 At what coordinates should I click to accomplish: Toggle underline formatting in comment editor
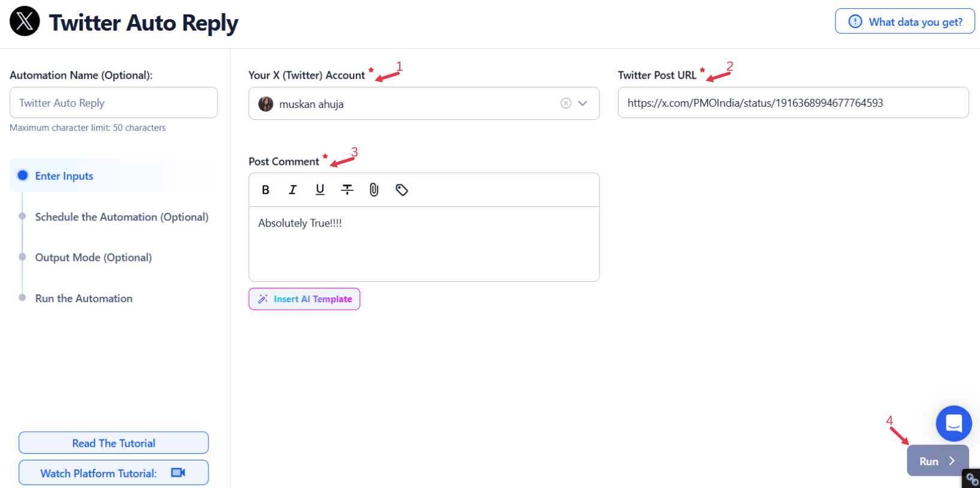click(x=320, y=190)
